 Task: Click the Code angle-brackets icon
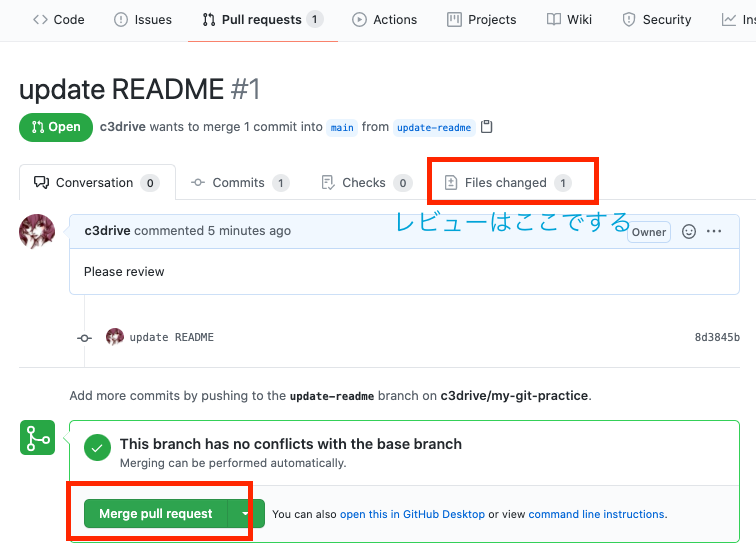coord(40,19)
